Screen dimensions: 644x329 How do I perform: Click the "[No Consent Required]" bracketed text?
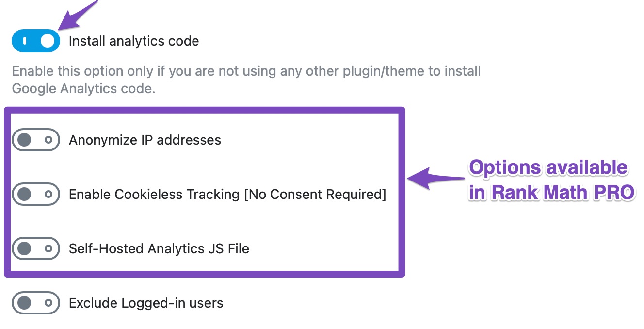point(315,195)
